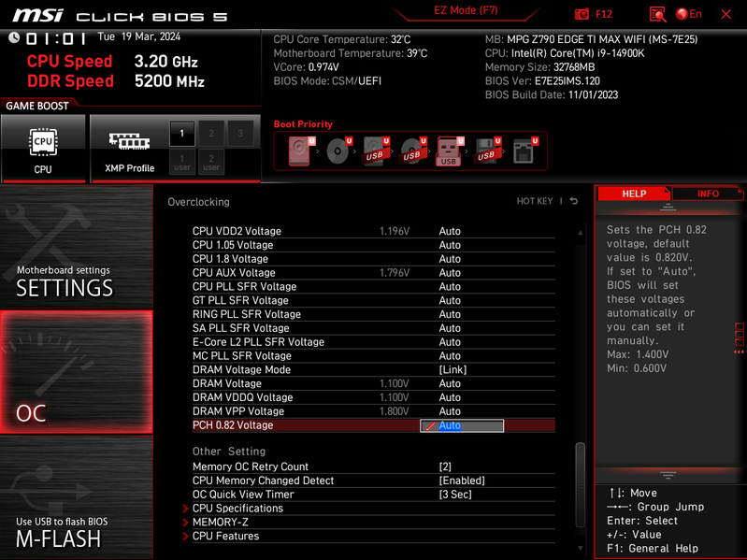Select DRAM VDDQ Voltage row
The height and width of the screenshot is (560, 747).
[374, 397]
